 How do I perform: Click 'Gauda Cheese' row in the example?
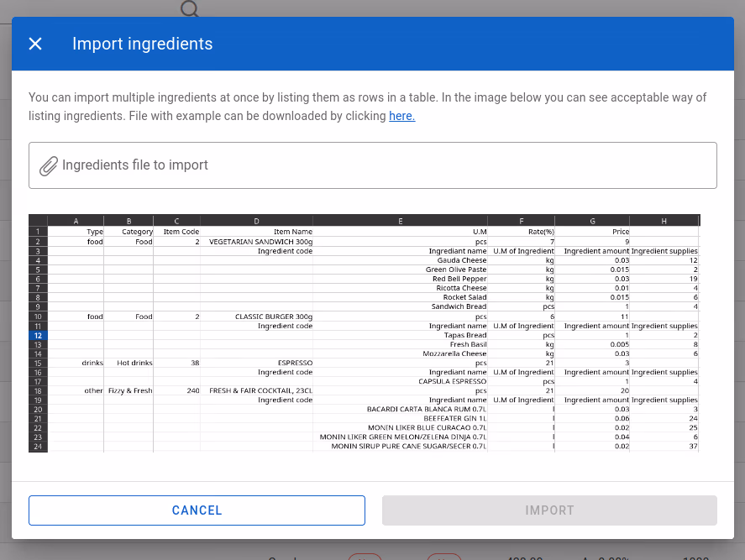pyautogui.click(x=462, y=260)
